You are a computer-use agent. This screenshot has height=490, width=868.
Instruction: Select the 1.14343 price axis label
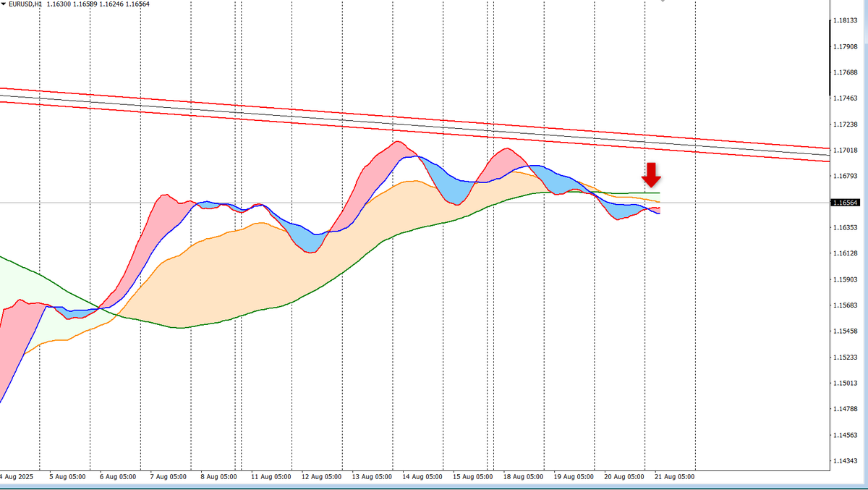[x=845, y=461]
